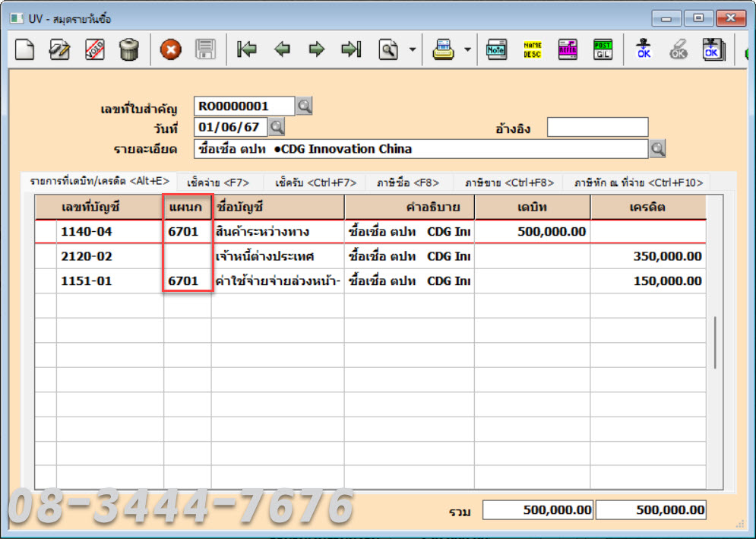756x539 pixels.
Task: Create a new blank voucher document
Action: click(24, 49)
